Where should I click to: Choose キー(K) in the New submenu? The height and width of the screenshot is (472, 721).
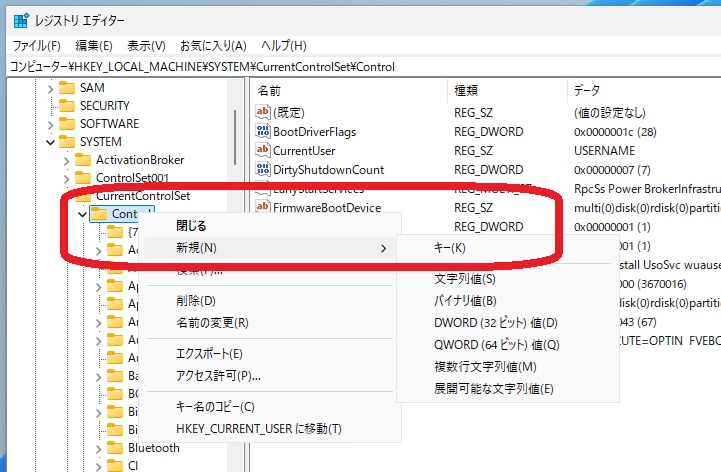click(x=508, y=248)
